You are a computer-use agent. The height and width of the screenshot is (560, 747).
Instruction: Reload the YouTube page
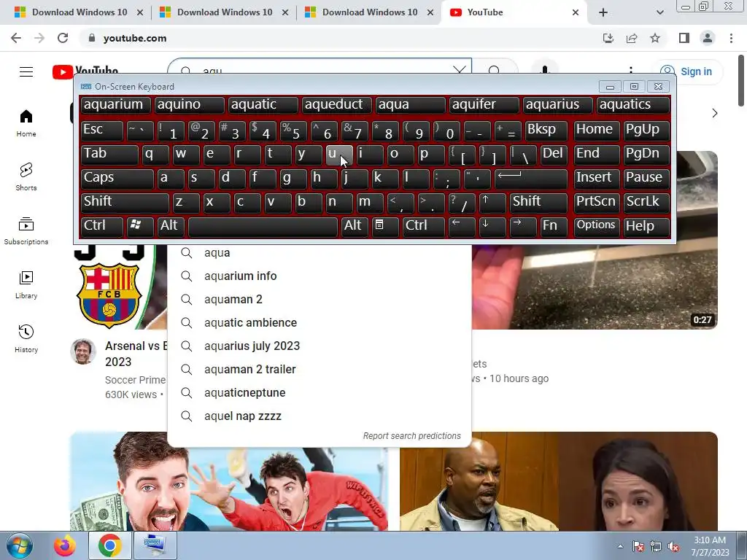coord(63,38)
